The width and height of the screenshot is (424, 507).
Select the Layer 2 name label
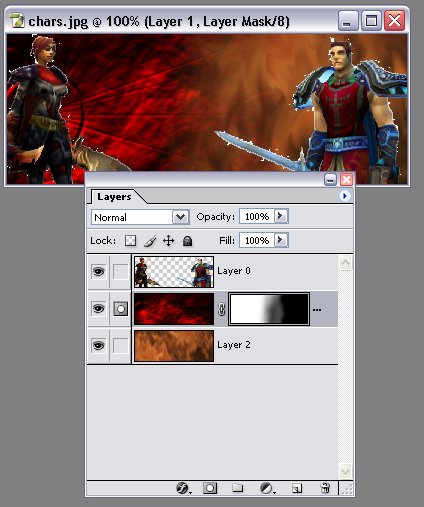coord(234,345)
